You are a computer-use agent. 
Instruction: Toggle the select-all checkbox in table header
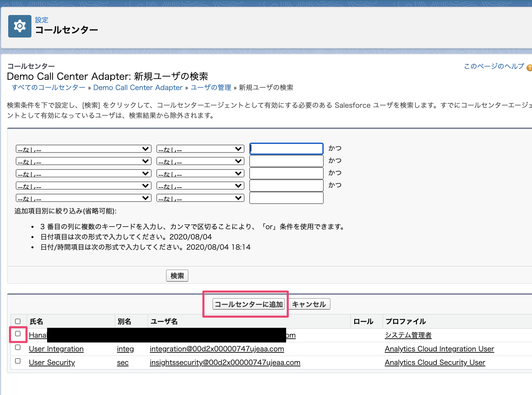coord(18,321)
